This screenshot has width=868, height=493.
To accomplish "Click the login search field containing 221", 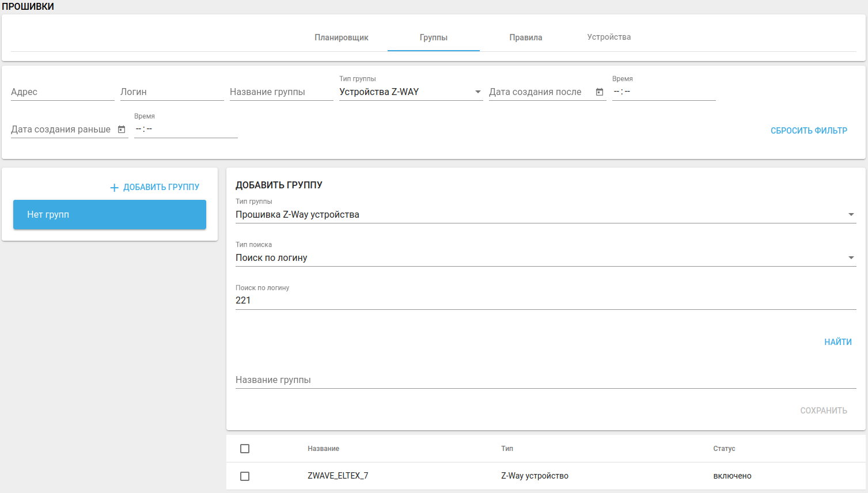I will pyautogui.click(x=545, y=301).
